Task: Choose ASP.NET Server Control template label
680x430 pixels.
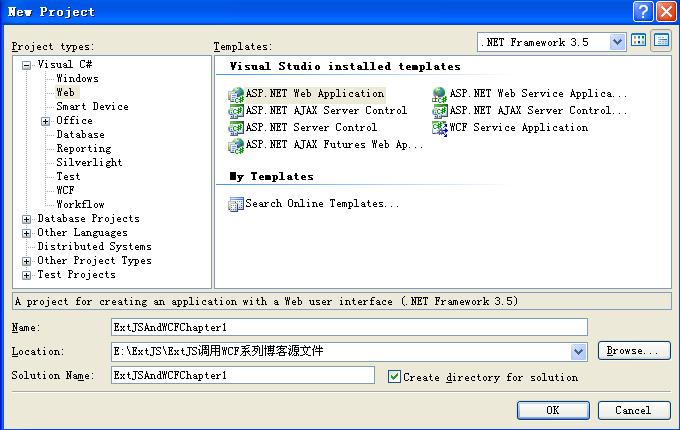Action: (x=311, y=127)
